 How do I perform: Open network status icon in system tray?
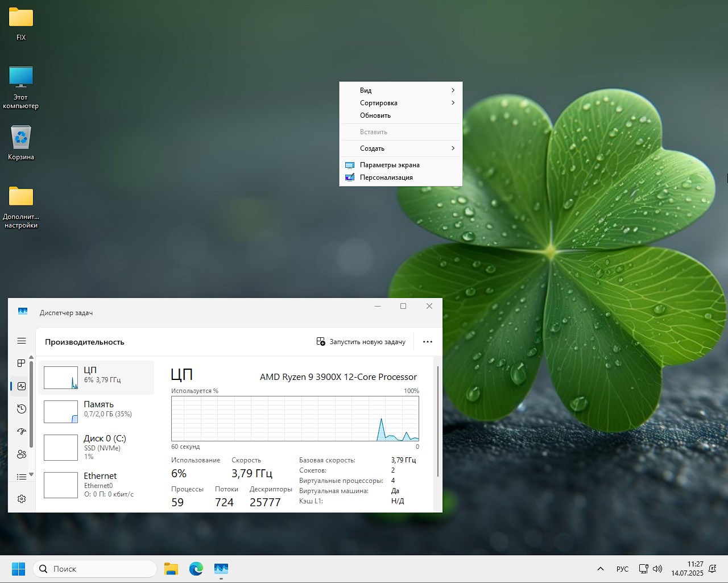[644, 569]
